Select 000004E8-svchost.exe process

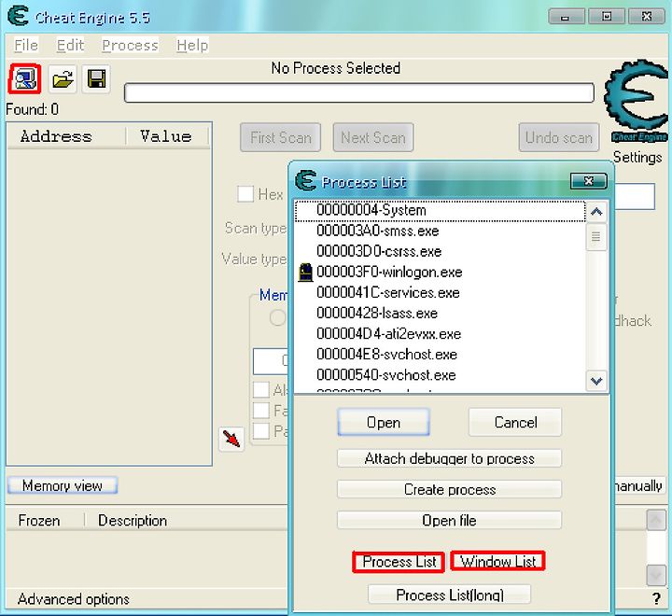pyautogui.click(x=441, y=355)
